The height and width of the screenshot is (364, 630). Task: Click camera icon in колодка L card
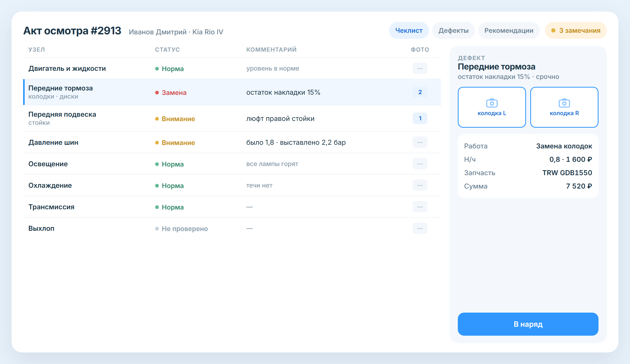click(x=492, y=103)
